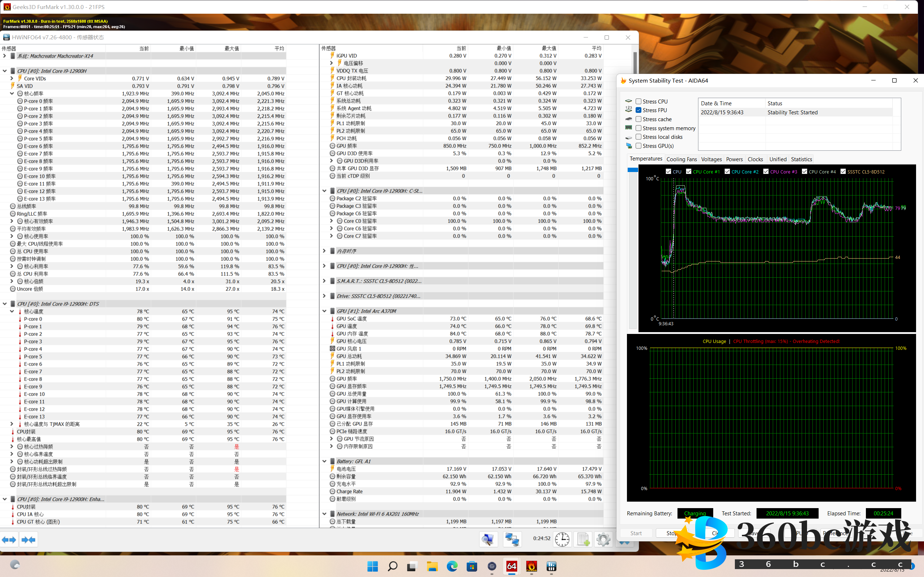Uncheck the Stress FPU option

638,110
